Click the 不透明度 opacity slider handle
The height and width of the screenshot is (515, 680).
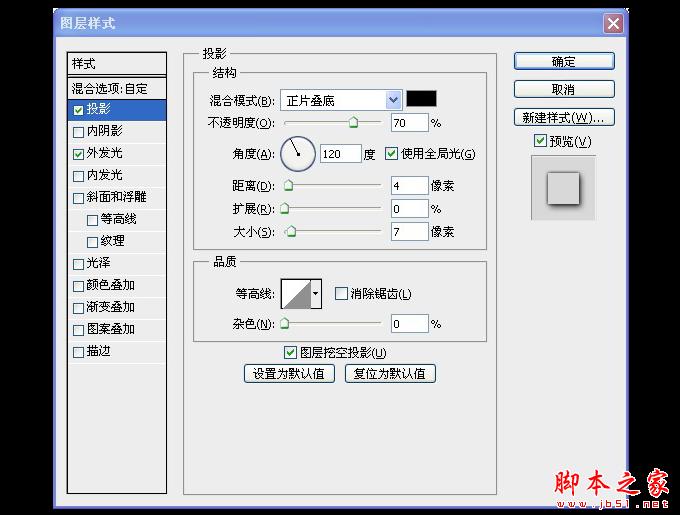click(353, 123)
